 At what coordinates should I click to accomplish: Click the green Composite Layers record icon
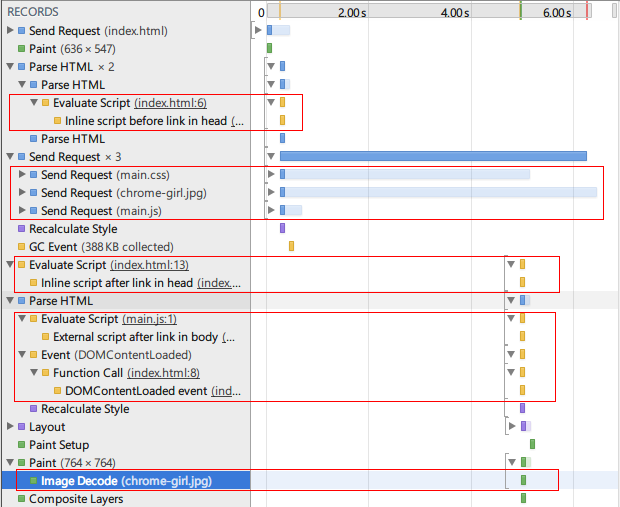21,499
